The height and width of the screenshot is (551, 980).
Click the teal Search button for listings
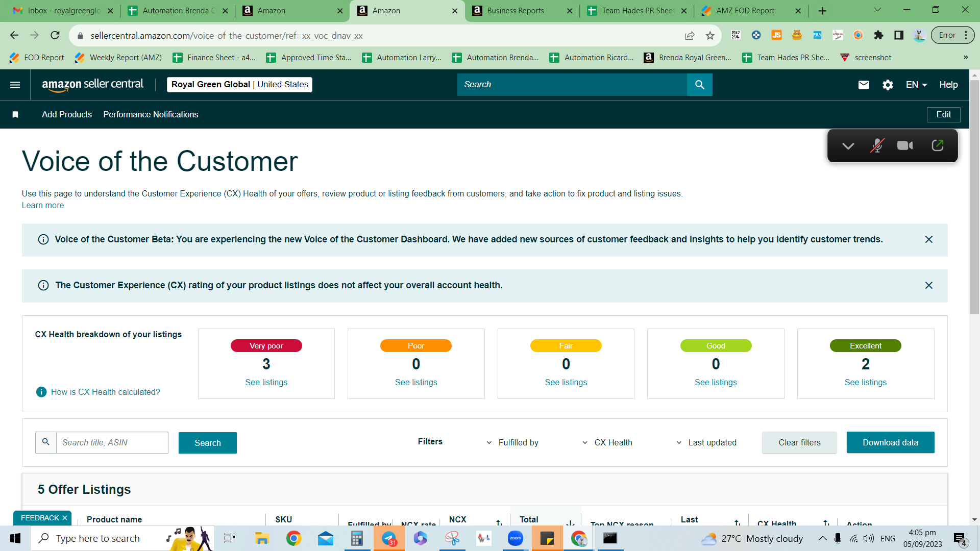208,443
